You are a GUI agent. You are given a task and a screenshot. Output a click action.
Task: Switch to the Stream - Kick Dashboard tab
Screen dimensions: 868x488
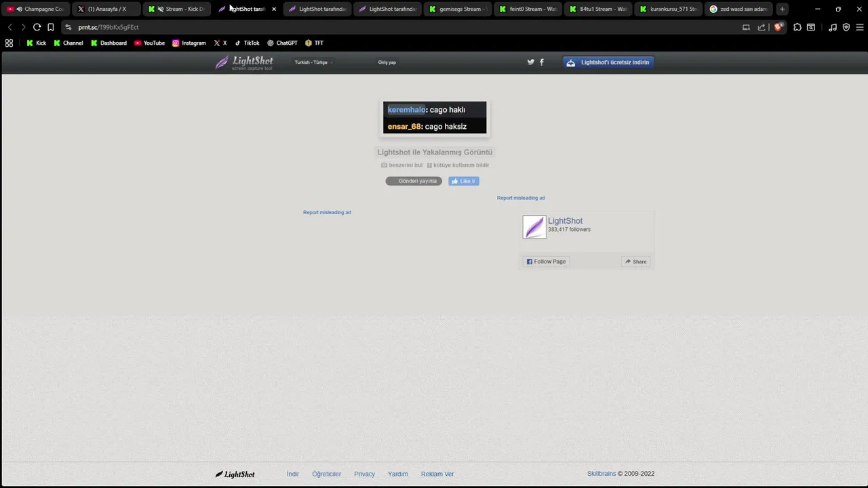(x=176, y=9)
